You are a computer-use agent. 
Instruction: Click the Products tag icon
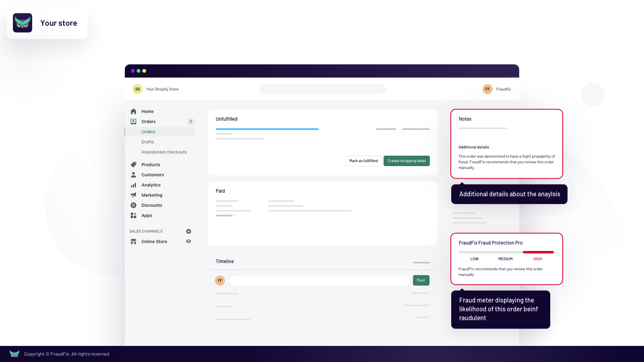click(x=133, y=165)
